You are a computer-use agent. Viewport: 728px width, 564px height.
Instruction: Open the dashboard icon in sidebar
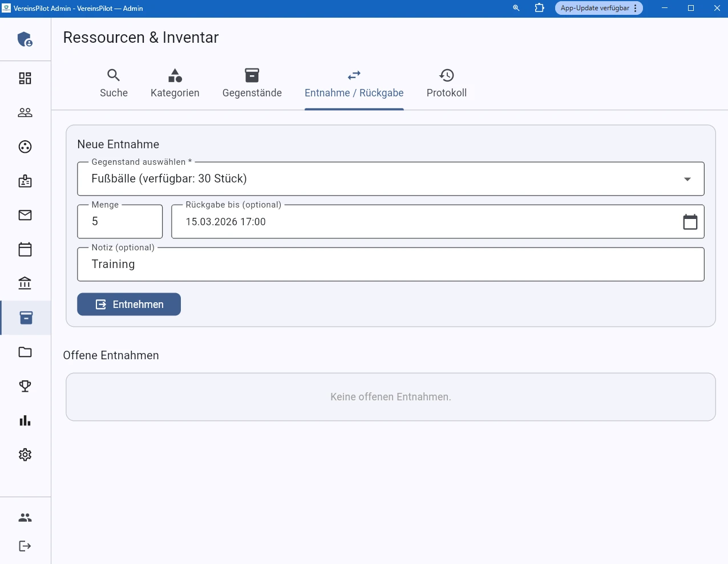tap(25, 78)
